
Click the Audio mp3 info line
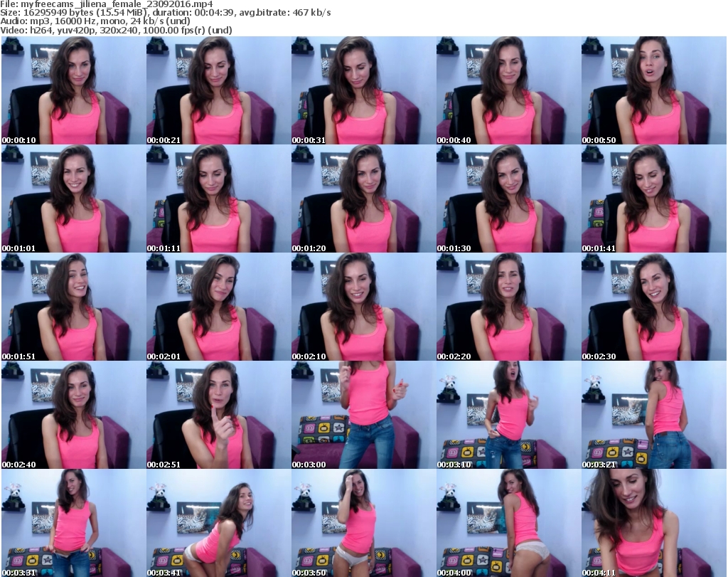pyautogui.click(x=95, y=21)
